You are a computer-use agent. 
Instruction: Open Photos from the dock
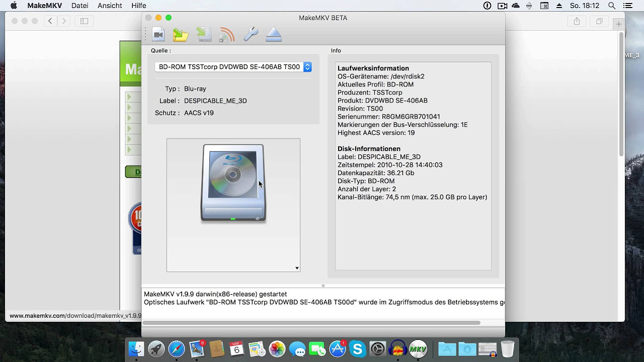277,349
